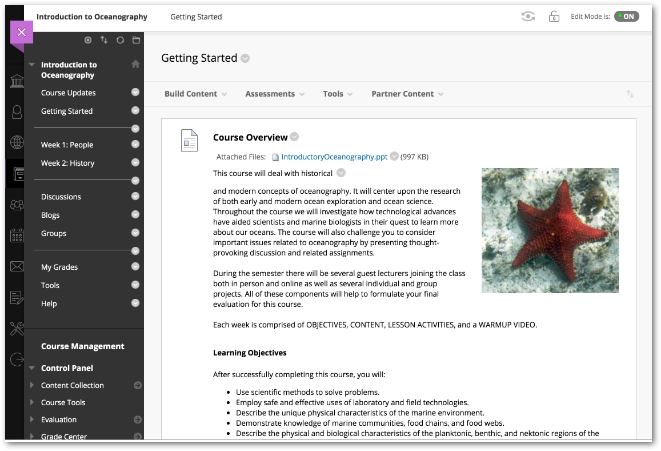661x451 pixels.
Task: Open the Activity Stream globe icon
Action: pyautogui.click(x=17, y=142)
